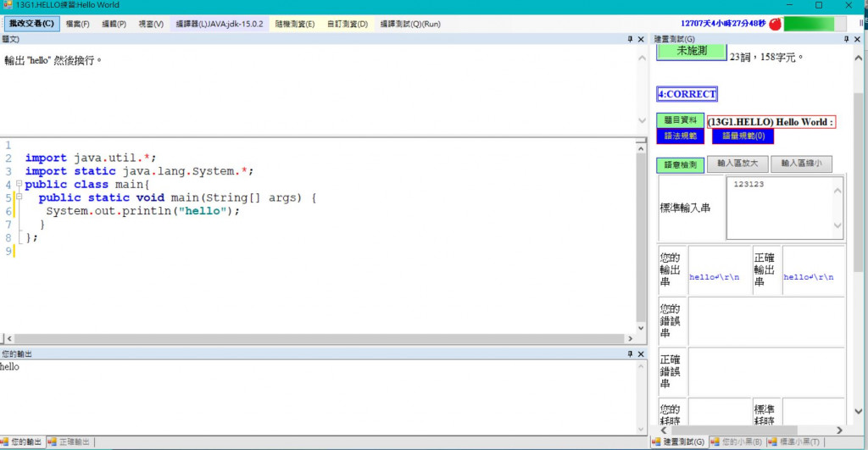Open the 自訂測資(D) menu
This screenshot has height=450, width=868.
(x=347, y=24)
